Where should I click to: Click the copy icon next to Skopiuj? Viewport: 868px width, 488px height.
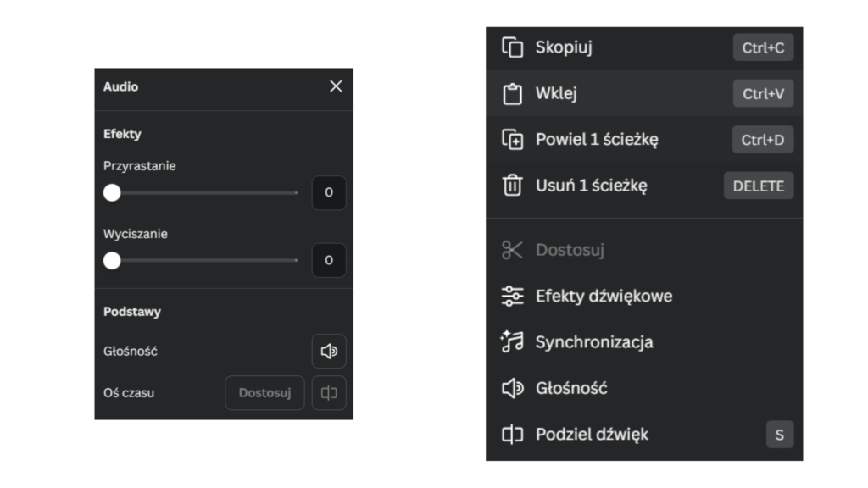click(x=512, y=47)
